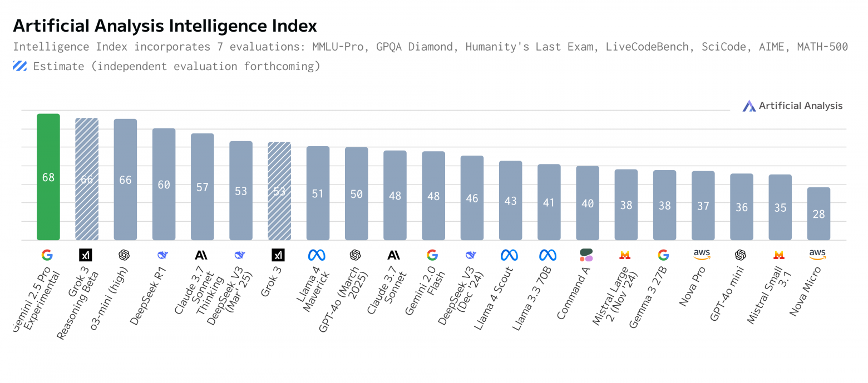The width and height of the screenshot is (868, 383).
Task: Click the GPT-4o (March 2025) bar showing 50
Action: pyautogui.click(x=356, y=193)
